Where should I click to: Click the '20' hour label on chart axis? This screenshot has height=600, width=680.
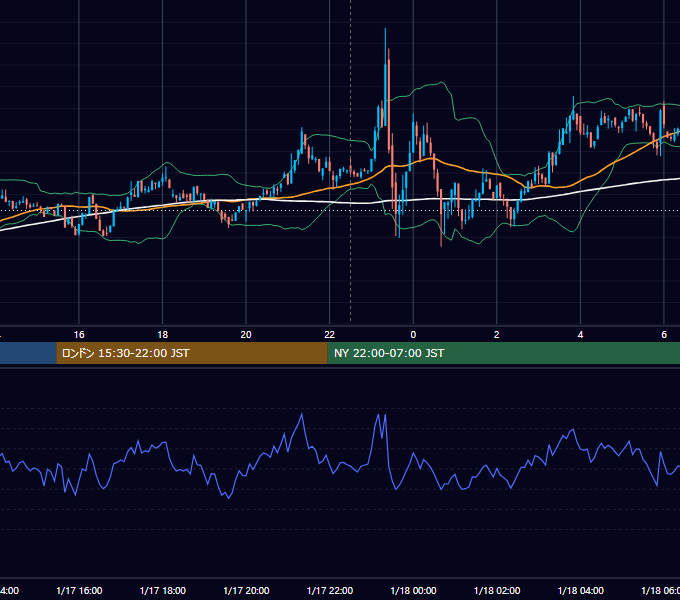(x=246, y=335)
